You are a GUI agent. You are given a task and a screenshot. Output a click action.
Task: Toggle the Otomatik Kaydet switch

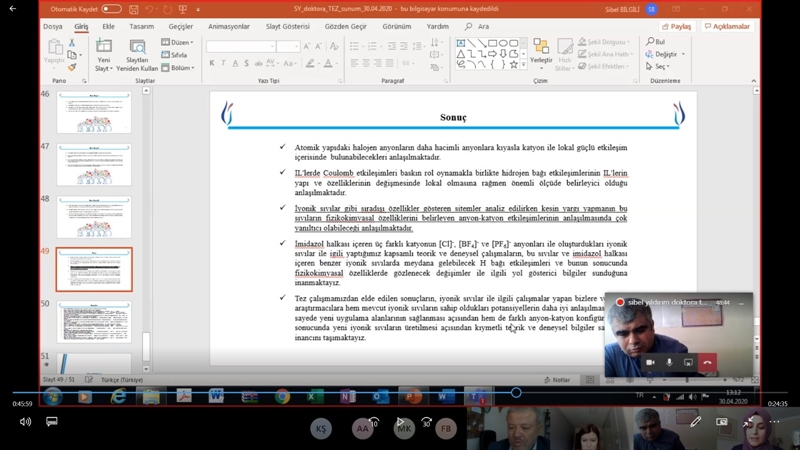click(x=111, y=9)
